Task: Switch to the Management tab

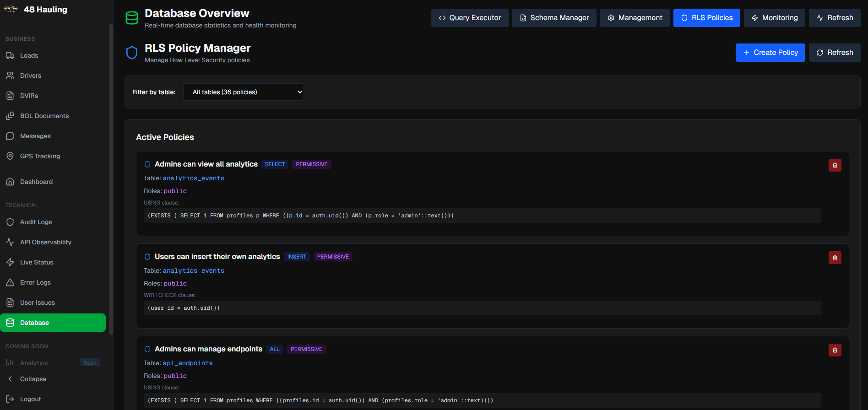Action: pos(635,18)
